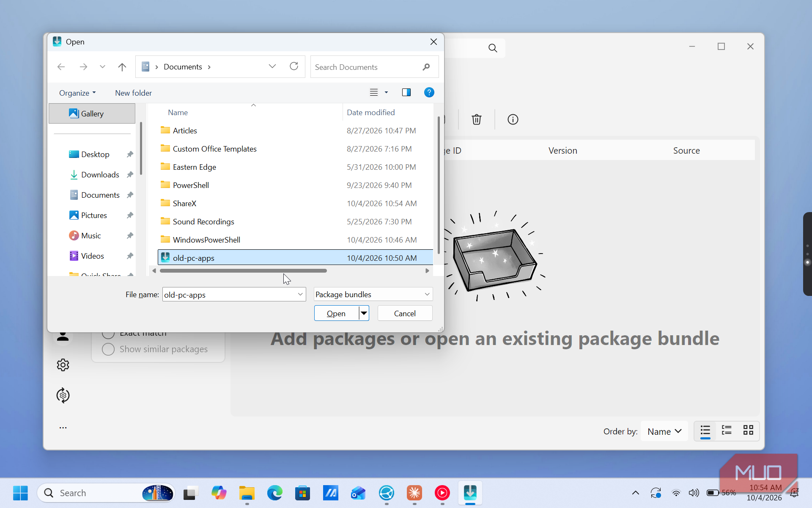The width and height of the screenshot is (812, 508).
Task: Select the old-pc-apps bundle file
Action: point(295,258)
